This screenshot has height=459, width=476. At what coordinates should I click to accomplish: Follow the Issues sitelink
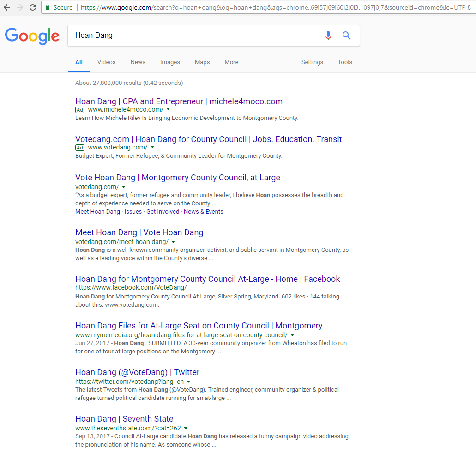[133, 212]
